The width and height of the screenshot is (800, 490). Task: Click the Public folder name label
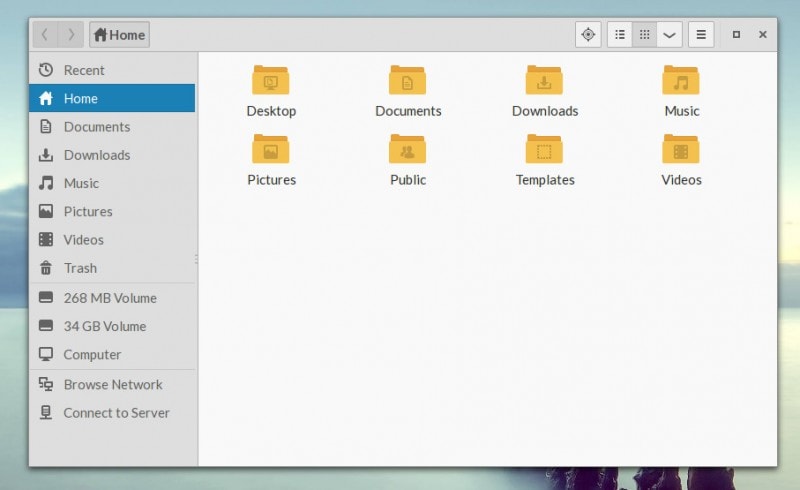(408, 180)
